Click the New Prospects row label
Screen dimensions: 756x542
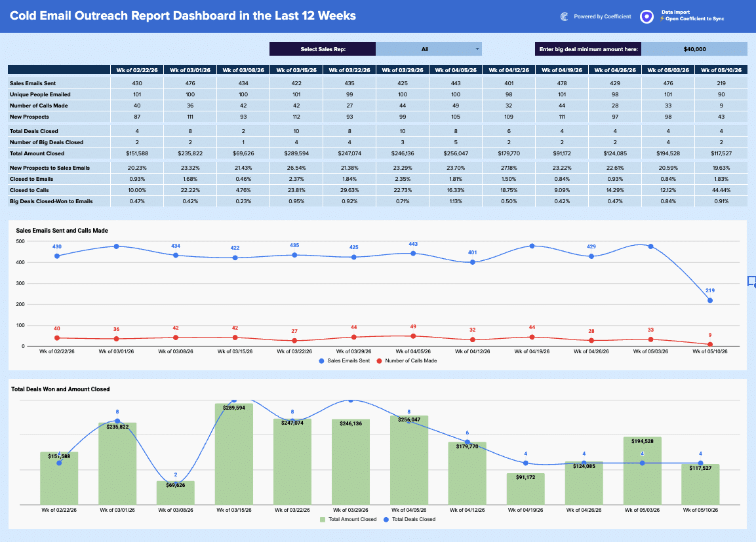[x=30, y=117]
